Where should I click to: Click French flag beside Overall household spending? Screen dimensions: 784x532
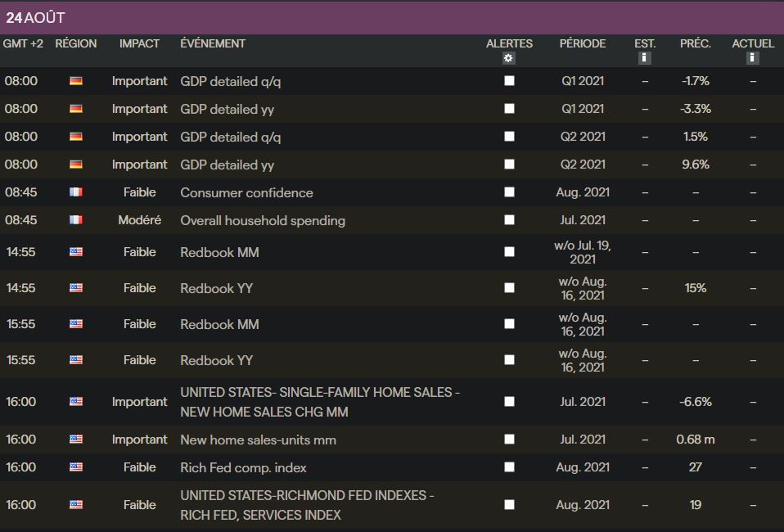[76, 220]
